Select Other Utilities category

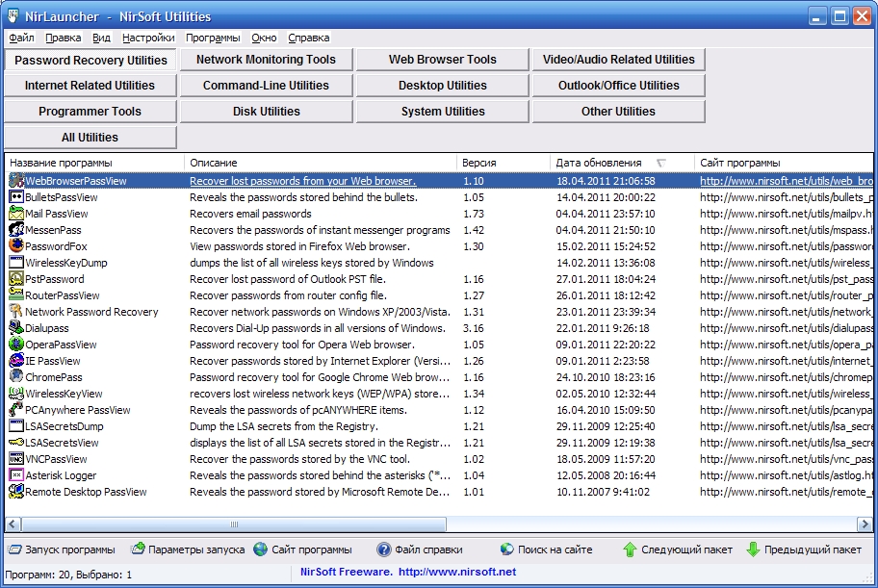[x=618, y=112]
